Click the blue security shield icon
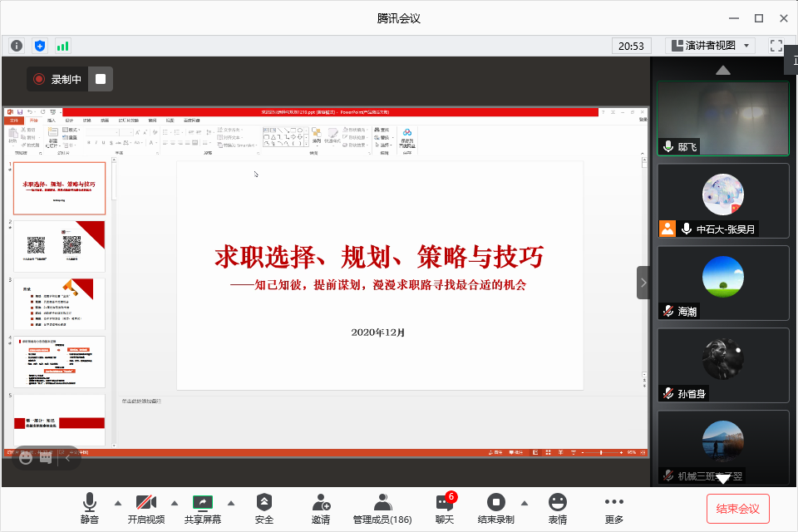The image size is (798, 532). point(40,46)
